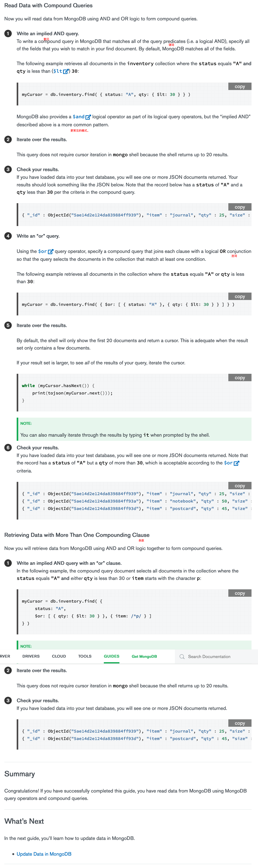Screen dimensions: 258x868
Task: Copy the single journal result under first step 3
Action: (x=239, y=207)
